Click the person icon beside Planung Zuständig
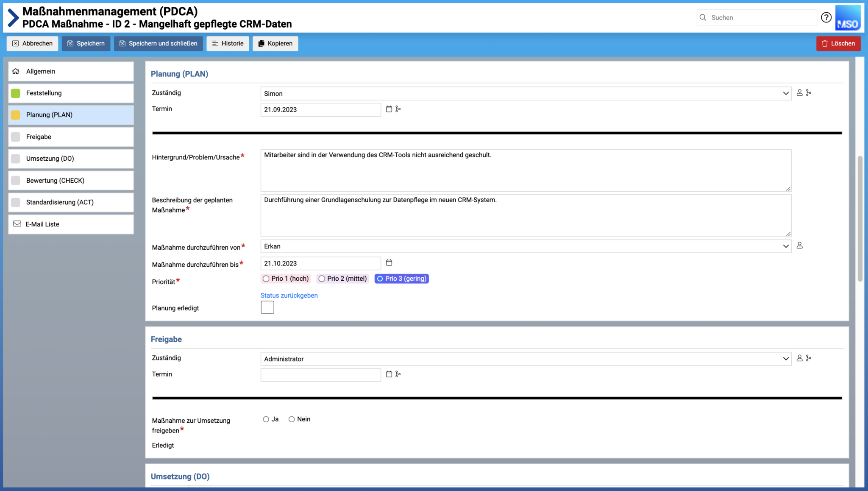This screenshot has width=868, height=491. (799, 93)
